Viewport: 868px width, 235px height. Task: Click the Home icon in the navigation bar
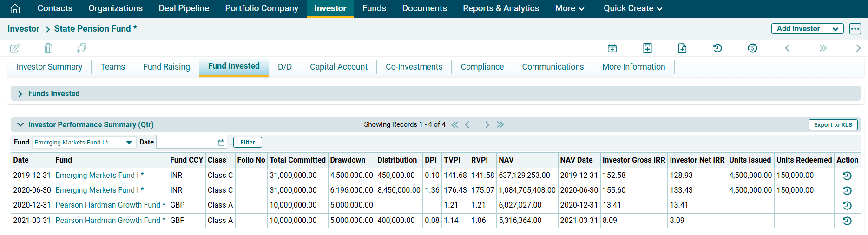(15, 8)
